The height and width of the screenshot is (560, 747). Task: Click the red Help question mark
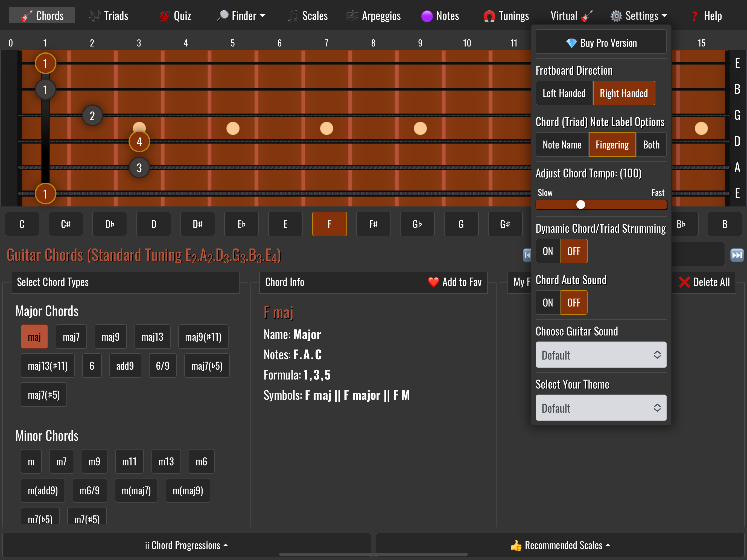click(694, 16)
